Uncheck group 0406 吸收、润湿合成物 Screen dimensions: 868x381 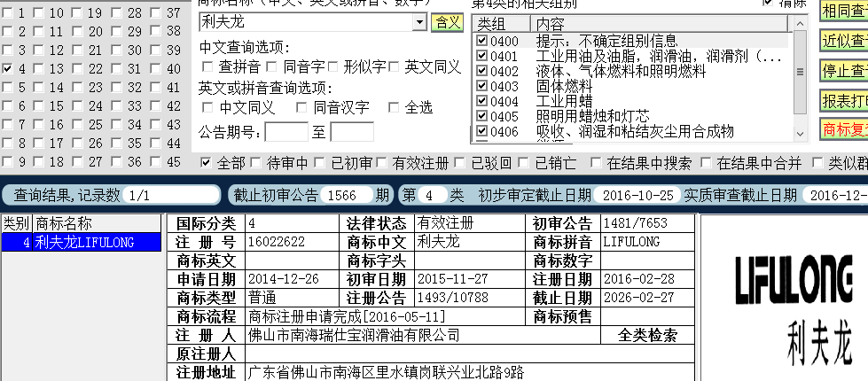(x=481, y=131)
